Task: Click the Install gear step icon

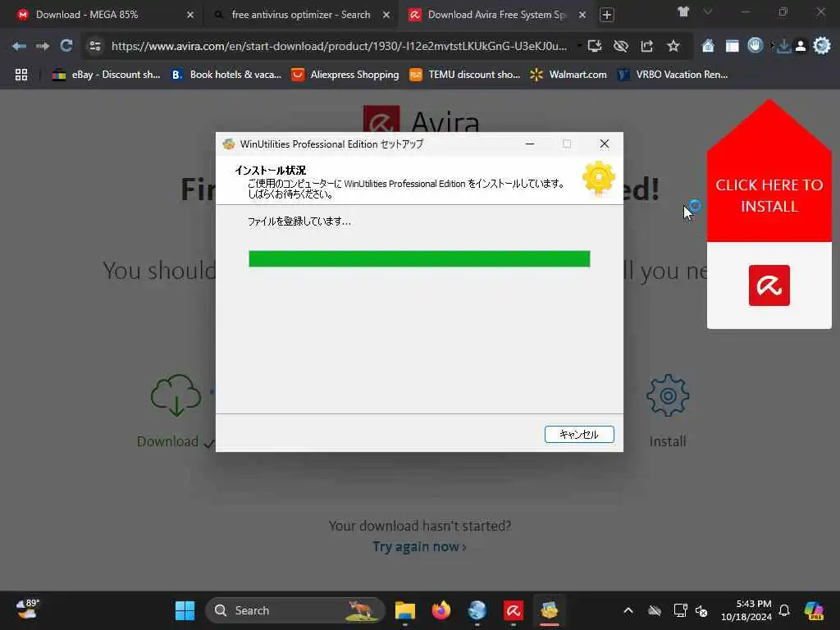Action: coord(668,396)
